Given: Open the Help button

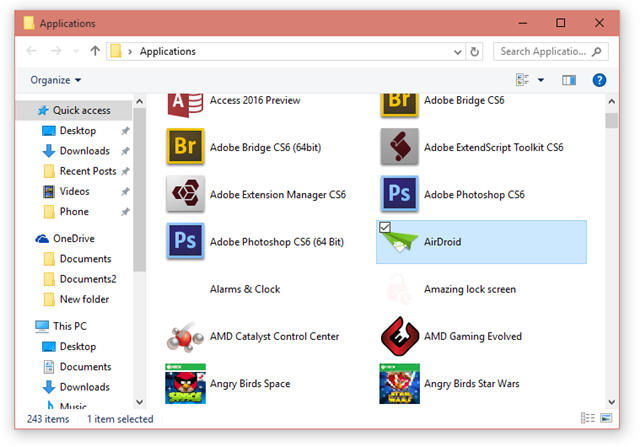Looking at the screenshot, I should pyautogui.click(x=599, y=80).
